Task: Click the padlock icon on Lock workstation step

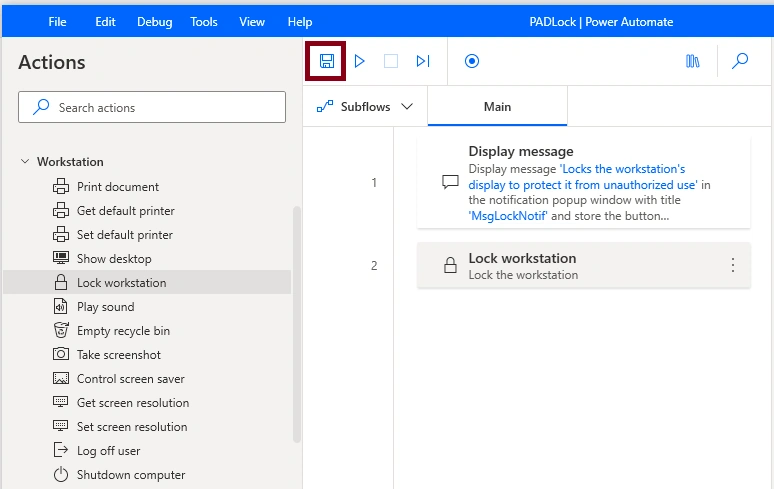Action: point(450,265)
